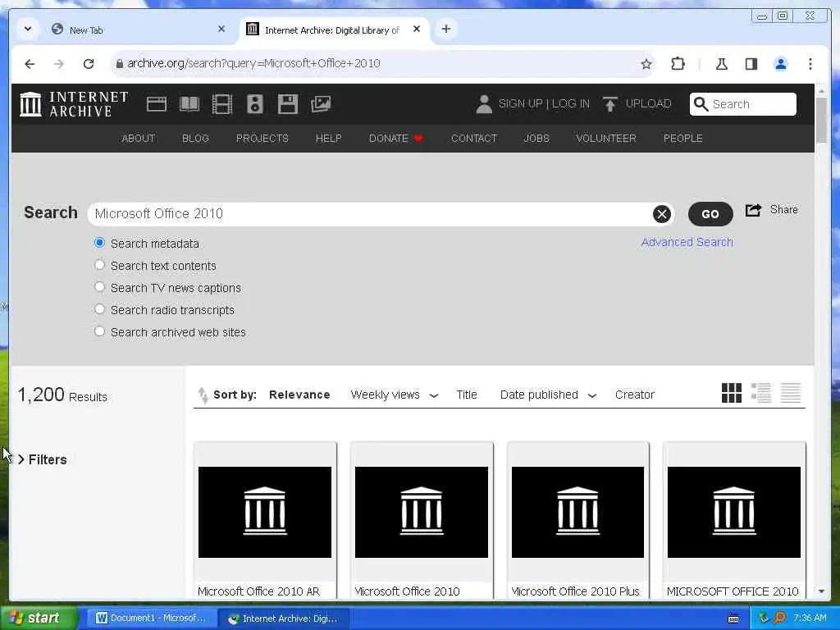Image resolution: width=840 pixels, height=630 pixels.
Task: Click the page vertical scrollbar thumb
Action: (821, 121)
